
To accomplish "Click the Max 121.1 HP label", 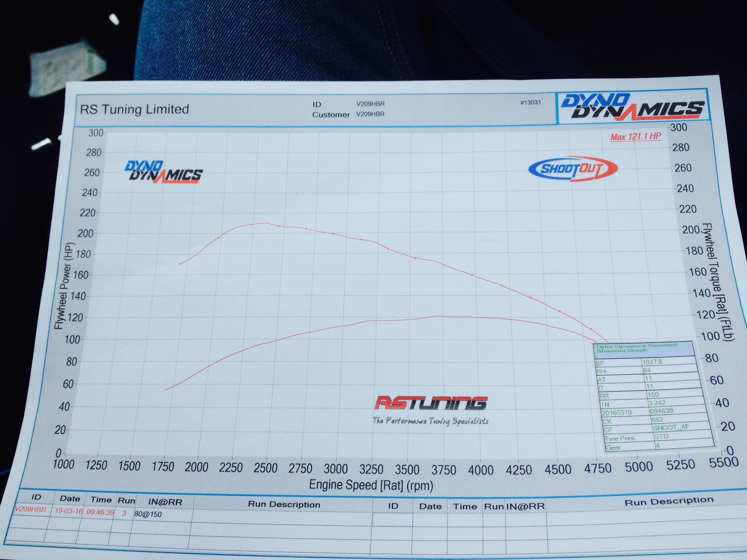I will [x=636, y=137].
